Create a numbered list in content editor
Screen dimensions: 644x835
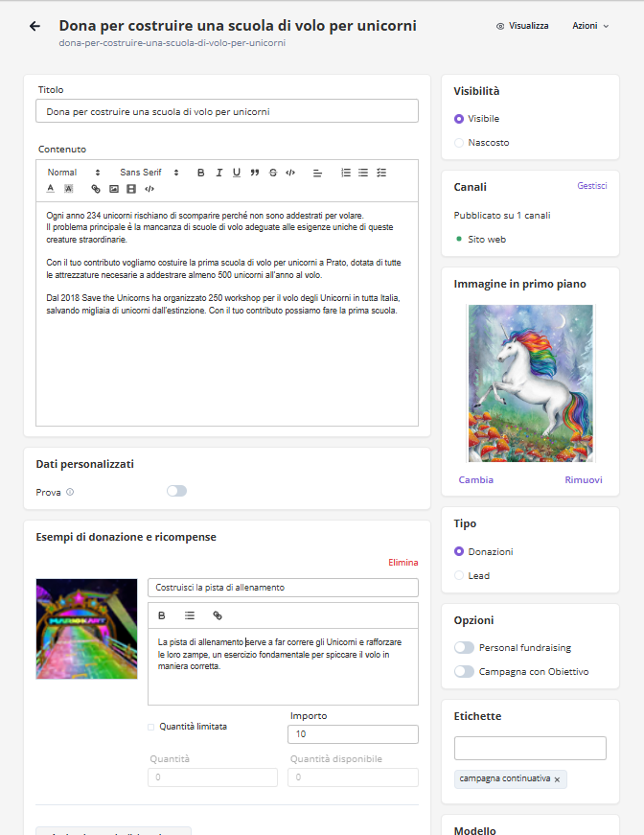346,173
